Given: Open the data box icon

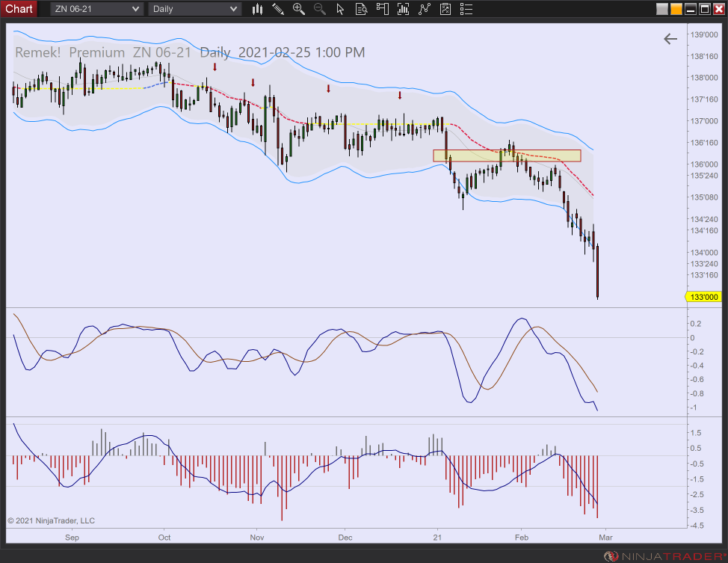Looking at the screenshot, I should pyautogui.click(x=361, y=9).
